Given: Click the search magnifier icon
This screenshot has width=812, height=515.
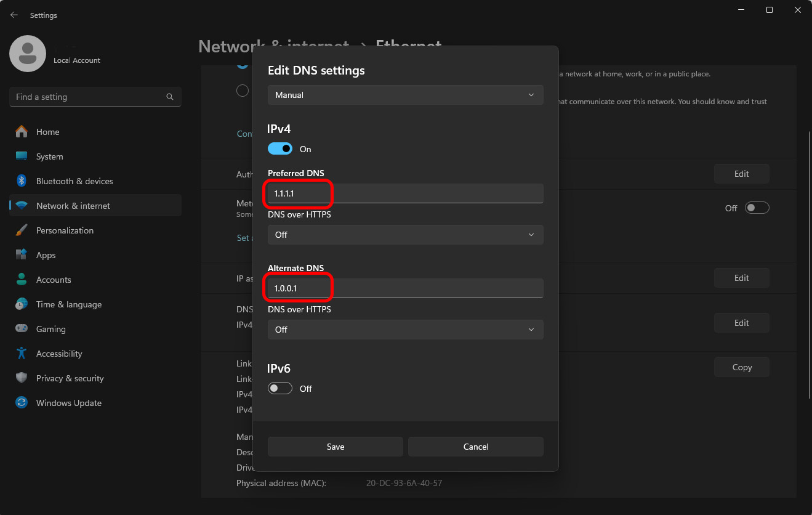Looking at the screenshot, I should pos(170,97).
